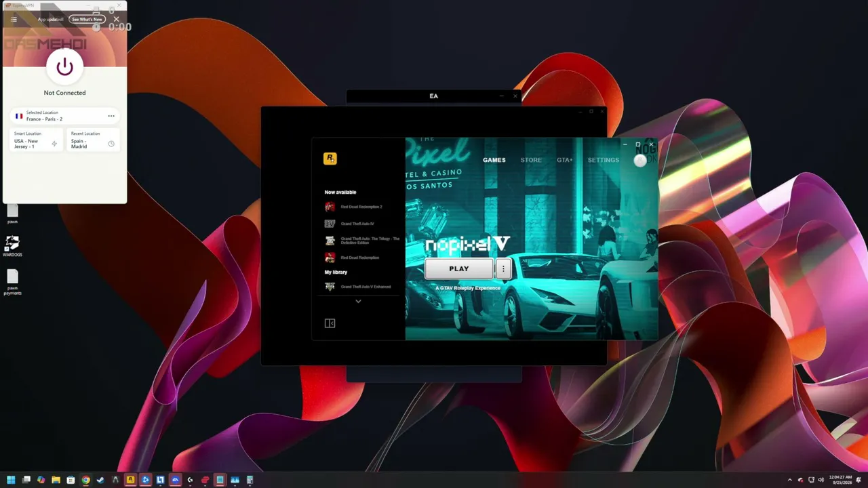Screen dimensions: 868x488
Task: Open the Logitech G HUB taskbar icon
Action: [x=190, y=480]
